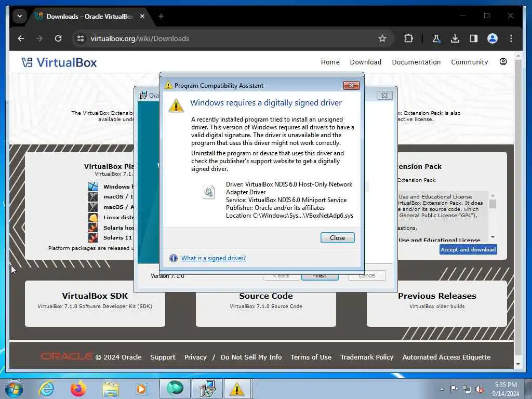The image size is (532, 399).
Task: Switch to the warning dialog taskbar item
Action: (237, 389)
